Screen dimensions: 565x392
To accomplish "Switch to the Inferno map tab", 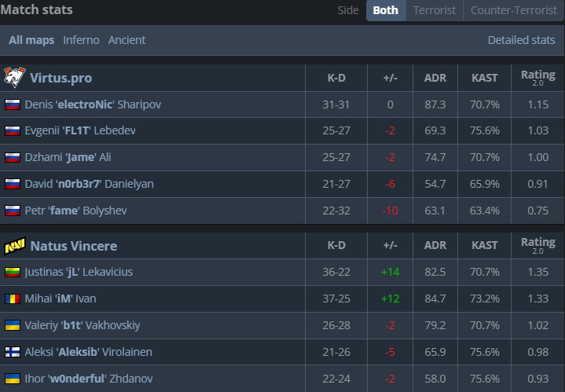I will [x=81, y=40].
